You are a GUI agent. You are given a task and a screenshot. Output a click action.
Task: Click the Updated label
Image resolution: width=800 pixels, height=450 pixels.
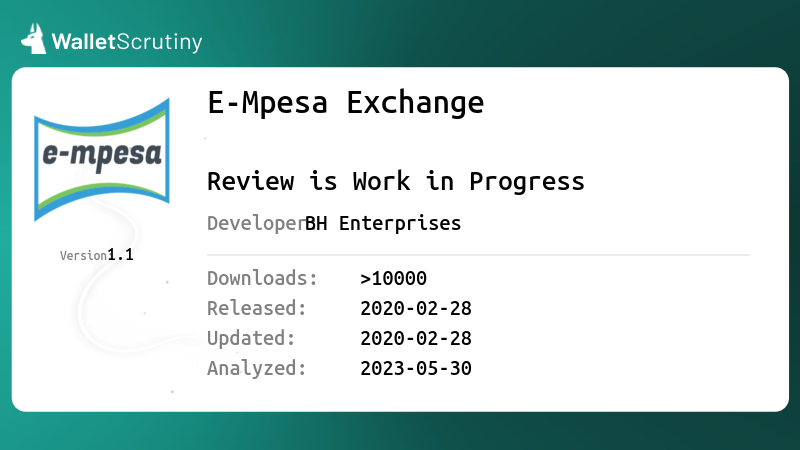[251, 338]
